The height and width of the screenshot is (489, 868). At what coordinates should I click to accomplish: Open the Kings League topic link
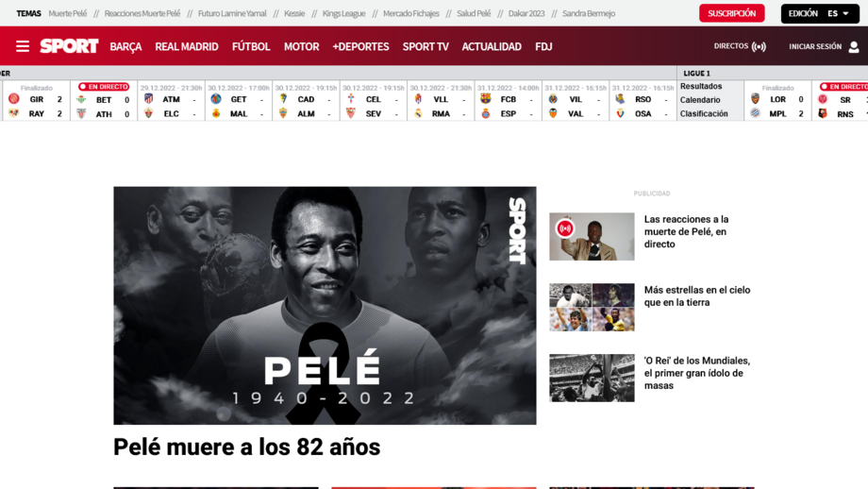click(x=343, y=13)
